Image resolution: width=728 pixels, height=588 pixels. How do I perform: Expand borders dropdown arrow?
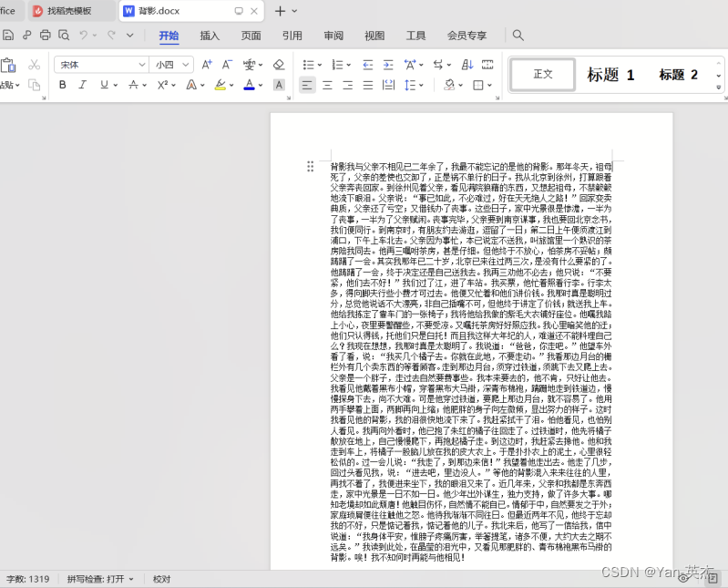[x=490, y=86]
